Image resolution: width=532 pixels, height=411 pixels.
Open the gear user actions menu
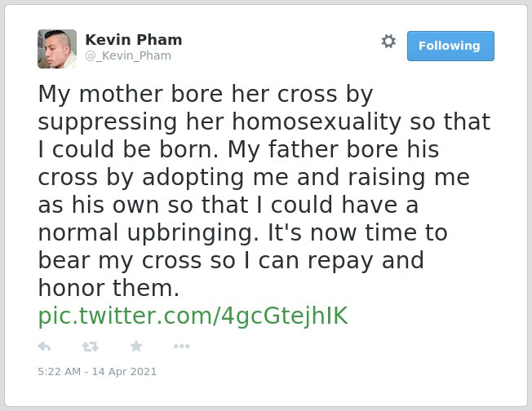(388, 42)
